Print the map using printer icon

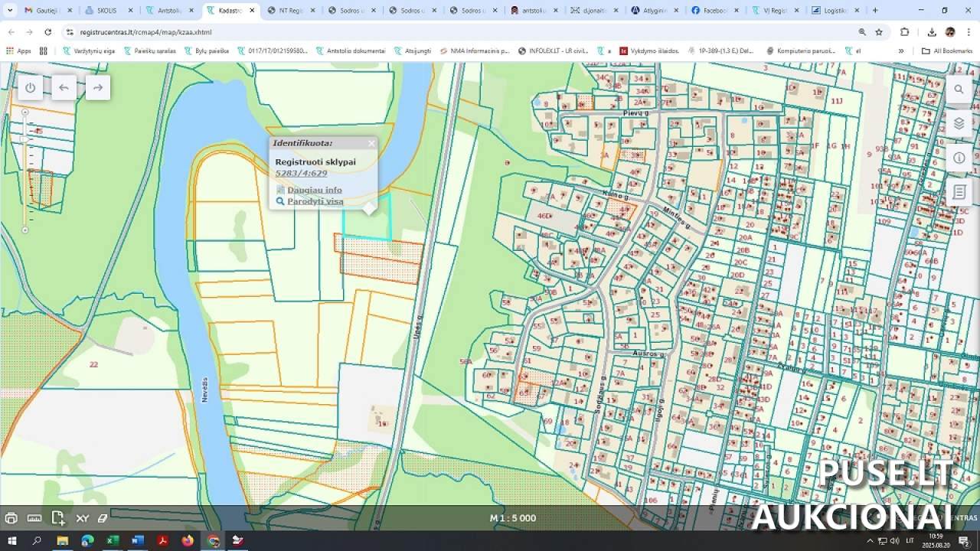[x=11, y=518]
